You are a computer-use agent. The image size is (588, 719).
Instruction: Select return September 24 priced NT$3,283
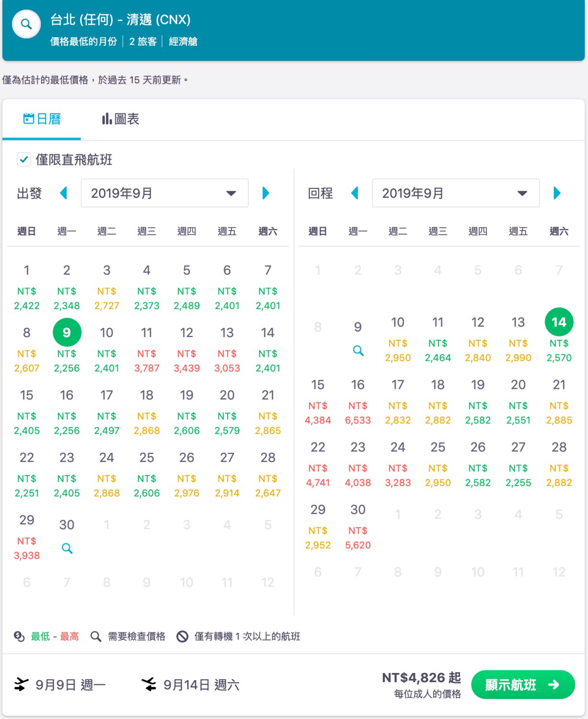(x=398, y=464)
